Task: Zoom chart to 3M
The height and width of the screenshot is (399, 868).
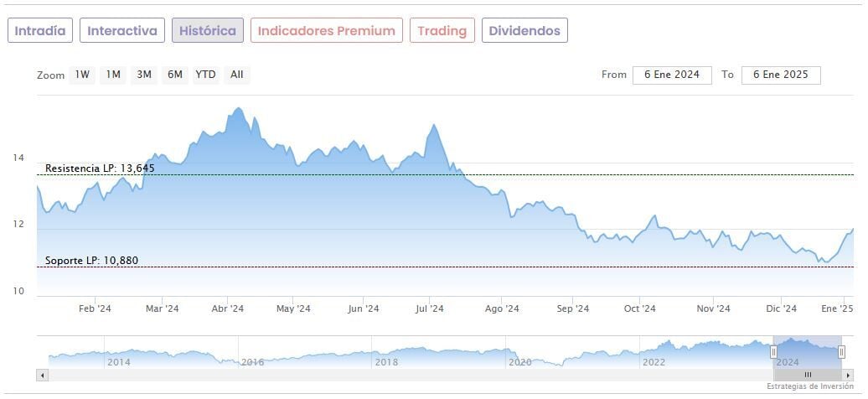Action: point(144,75)
